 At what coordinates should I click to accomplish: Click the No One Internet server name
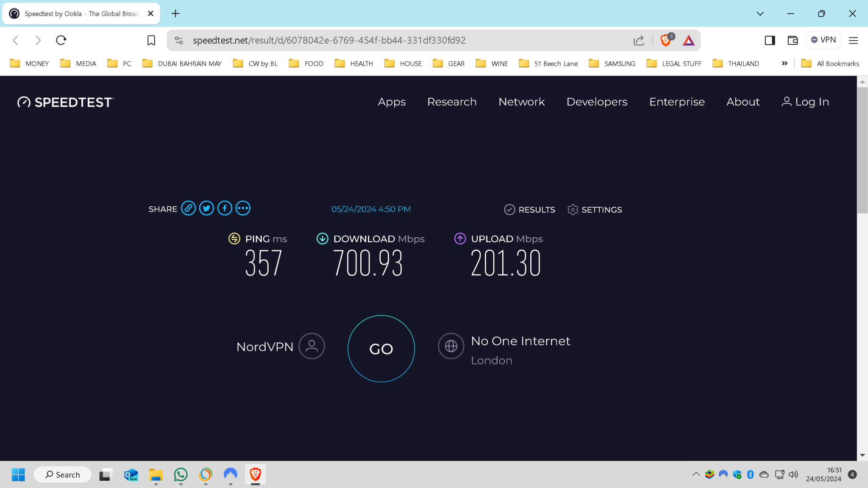520,341
